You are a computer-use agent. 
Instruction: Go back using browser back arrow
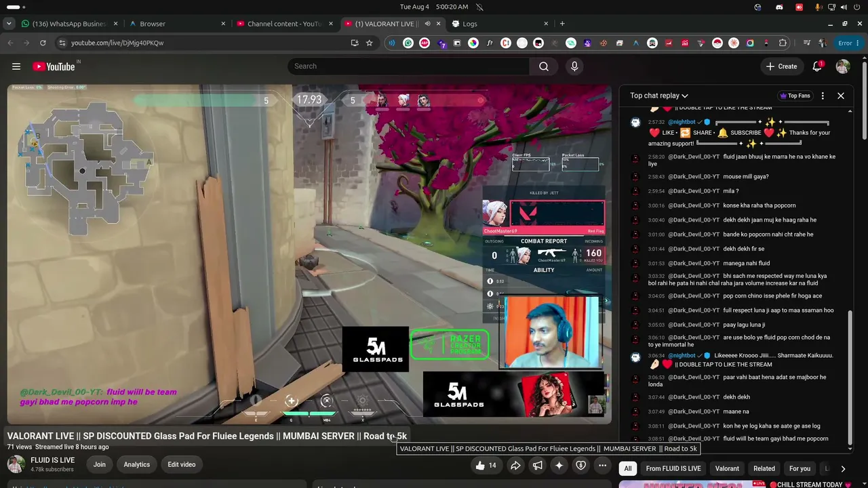tap(10, 43)
